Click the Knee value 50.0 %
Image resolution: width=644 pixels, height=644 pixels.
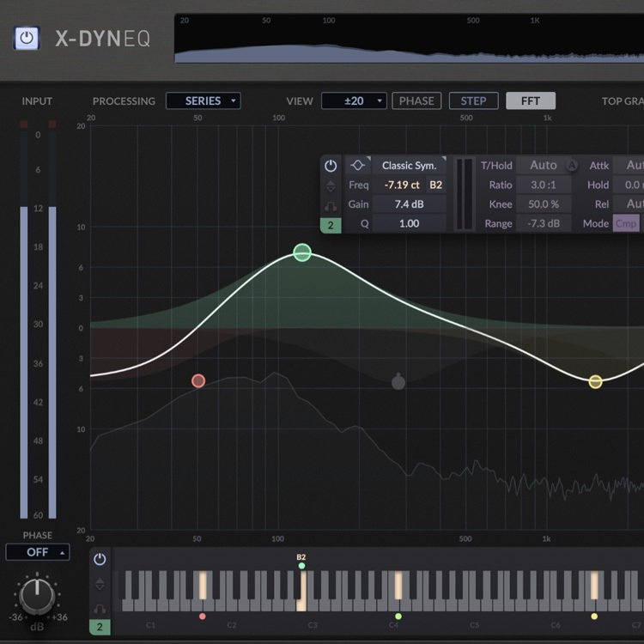(x=543, y=204)
